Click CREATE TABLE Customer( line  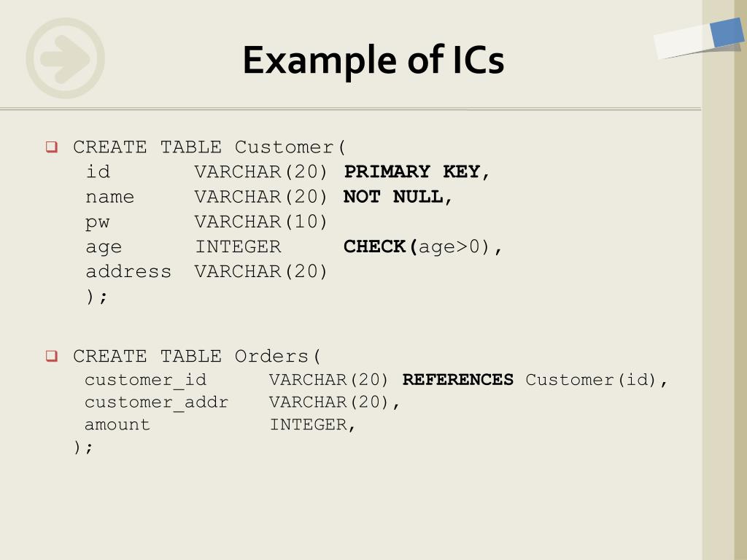click(x=209, y=147)
